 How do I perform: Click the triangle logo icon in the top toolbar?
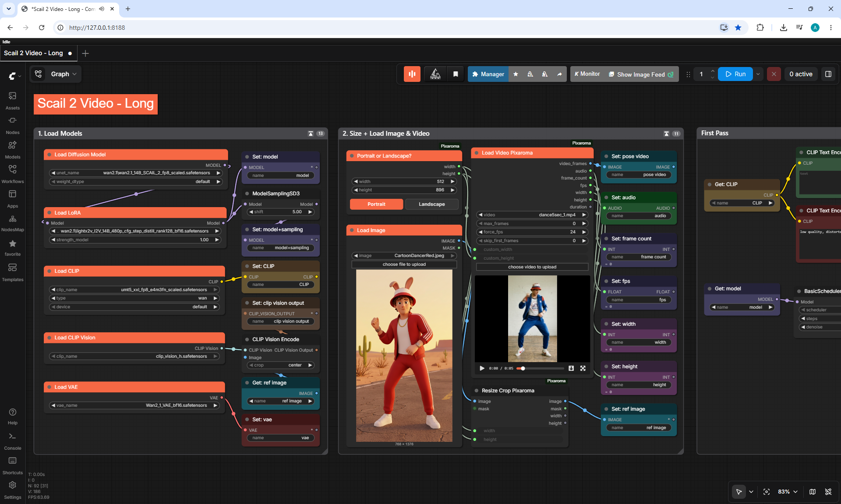435,74
